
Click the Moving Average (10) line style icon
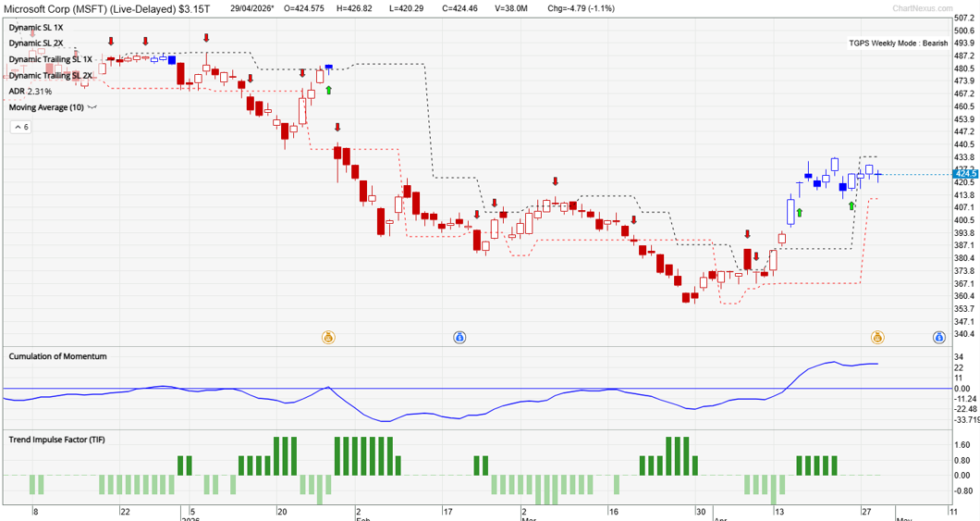(x=92, y=107)
